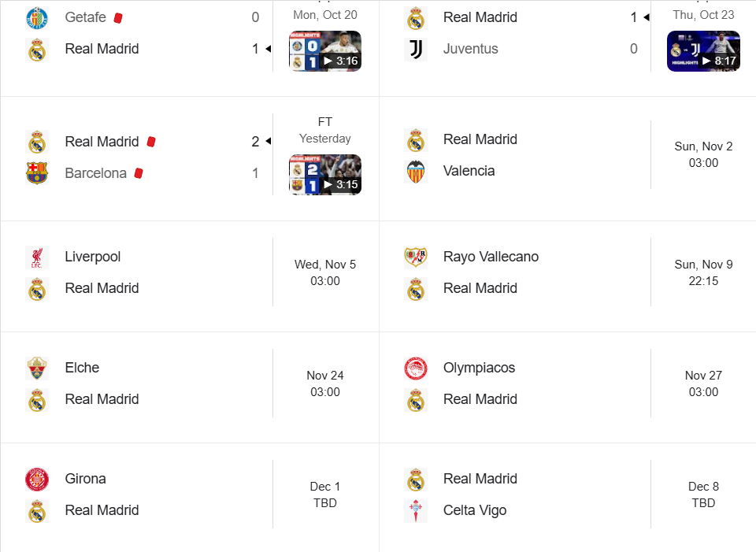Open the Liverpool team name link
756x552 pixels.
(x=93, y=257)
